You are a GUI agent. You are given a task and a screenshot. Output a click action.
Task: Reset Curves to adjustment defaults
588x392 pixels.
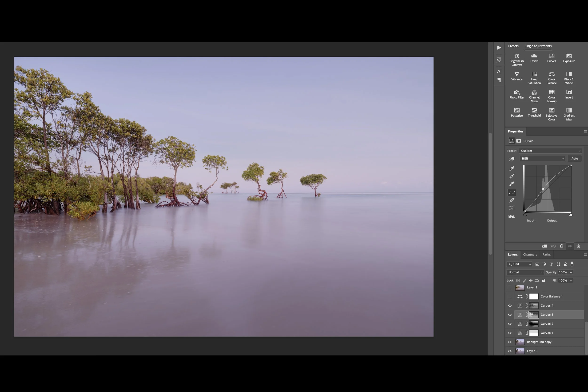point(561,246)
